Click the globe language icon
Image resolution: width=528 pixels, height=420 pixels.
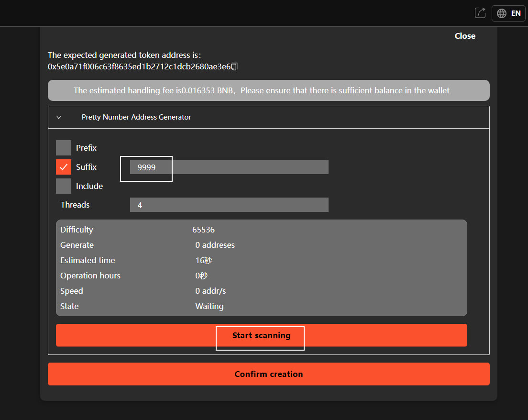pos(502,13)
